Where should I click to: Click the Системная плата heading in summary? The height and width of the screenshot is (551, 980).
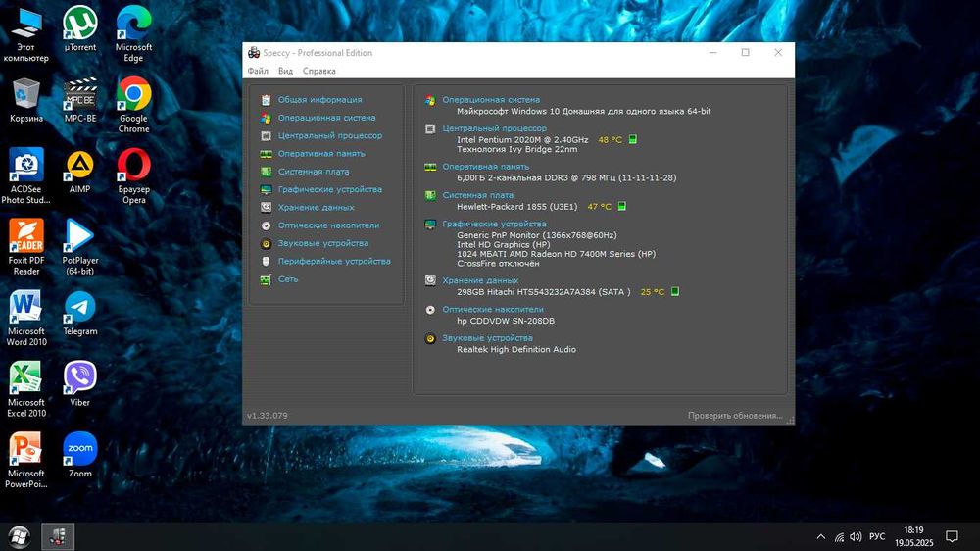(x=477, y=195)
